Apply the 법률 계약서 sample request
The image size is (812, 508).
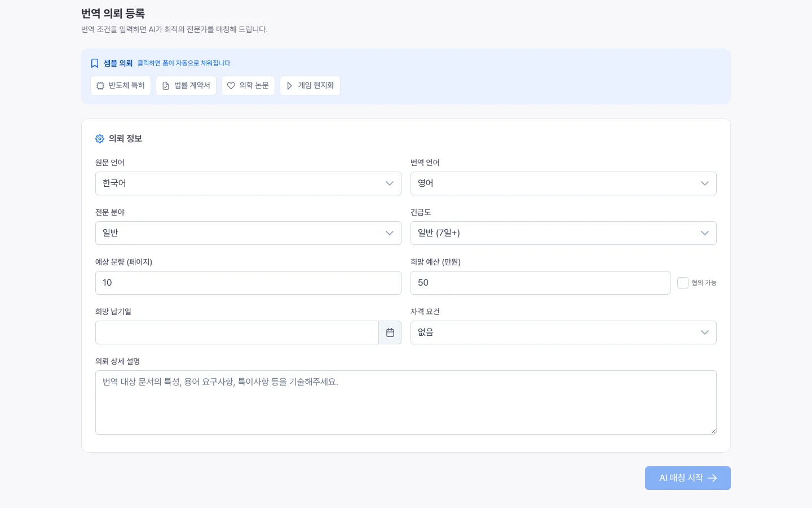click(x=186, y=85)
